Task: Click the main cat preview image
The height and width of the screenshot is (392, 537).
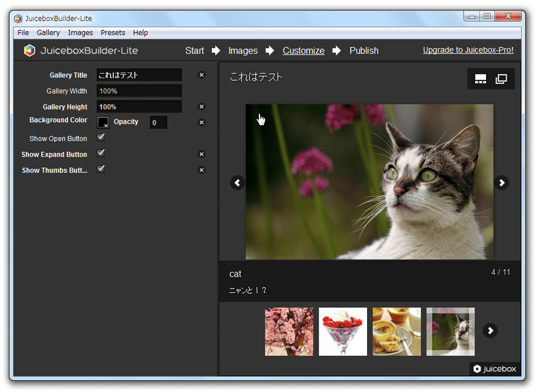Action: pos(370,182)
